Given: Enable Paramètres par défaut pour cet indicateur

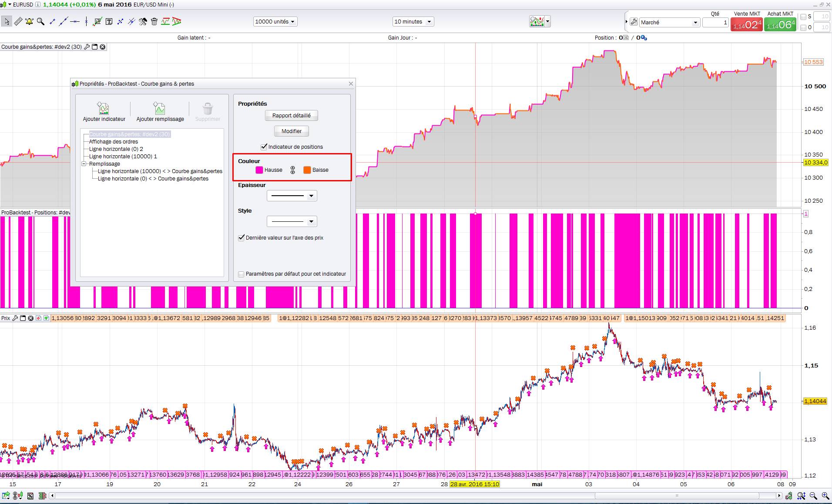Looking at the screenshot, I should coord(241,274).
